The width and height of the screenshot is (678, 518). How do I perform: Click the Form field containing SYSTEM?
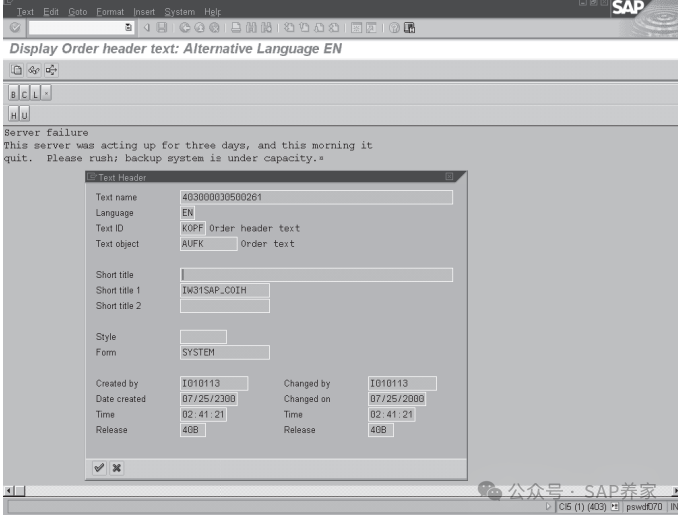coord(224,352)
